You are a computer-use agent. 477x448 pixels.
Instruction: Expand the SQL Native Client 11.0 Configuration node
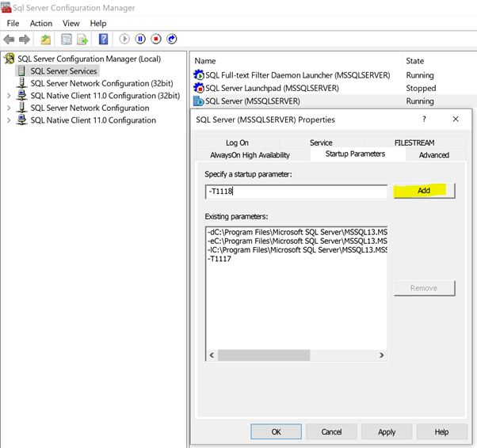point(9,120)
